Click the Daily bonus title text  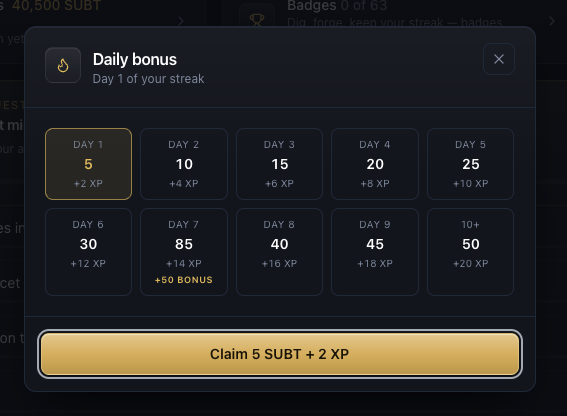[135, 60]
